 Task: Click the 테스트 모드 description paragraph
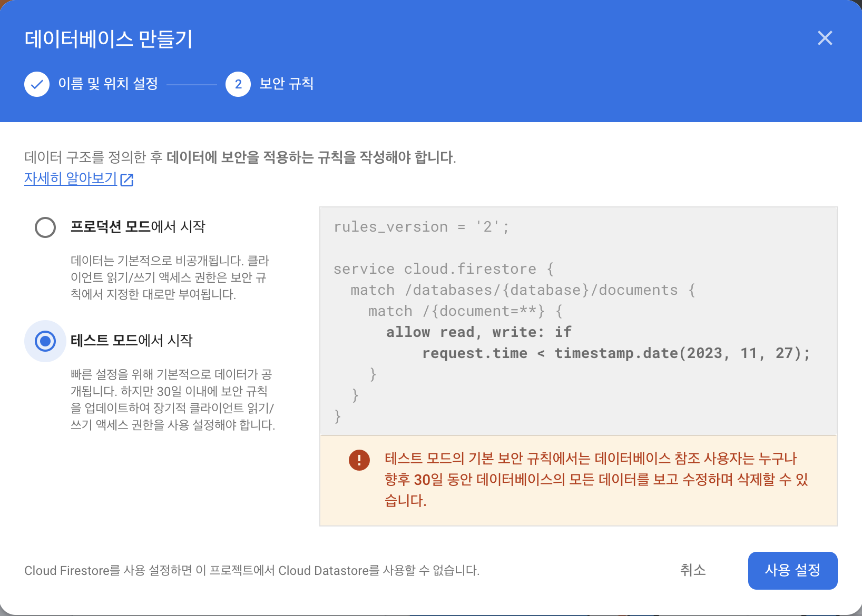pos(173,399)
